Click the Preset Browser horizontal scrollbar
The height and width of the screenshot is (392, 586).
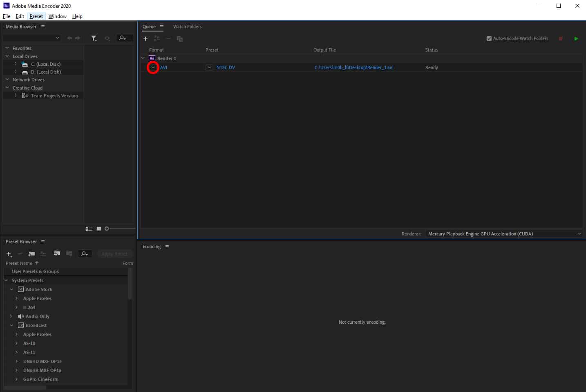[x=25, y=388]
